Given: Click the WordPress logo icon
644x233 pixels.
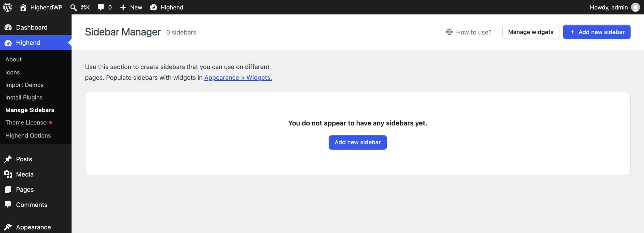Looking at the screenshot, I should tap(8, 7).
